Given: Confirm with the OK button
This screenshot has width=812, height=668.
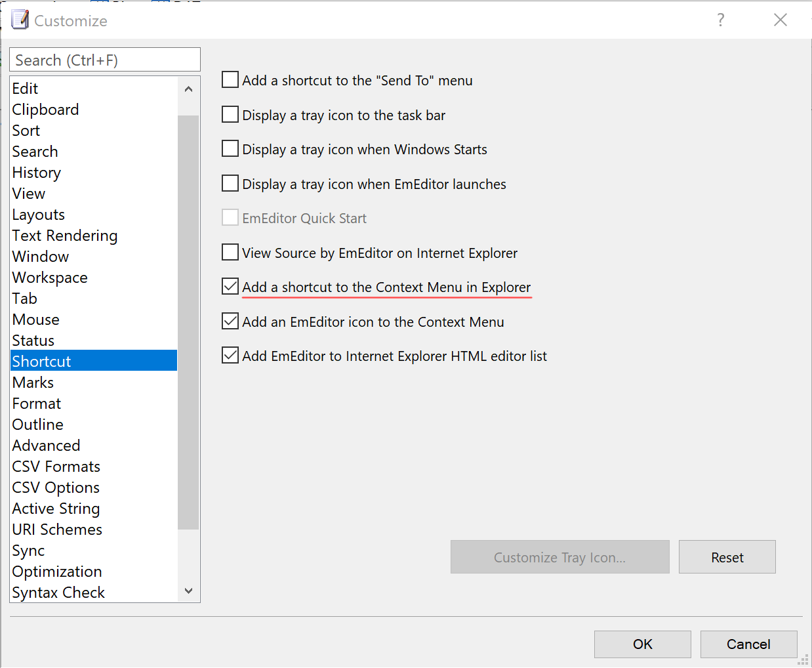Looking at the screenshot, I should tap(643, 644).
